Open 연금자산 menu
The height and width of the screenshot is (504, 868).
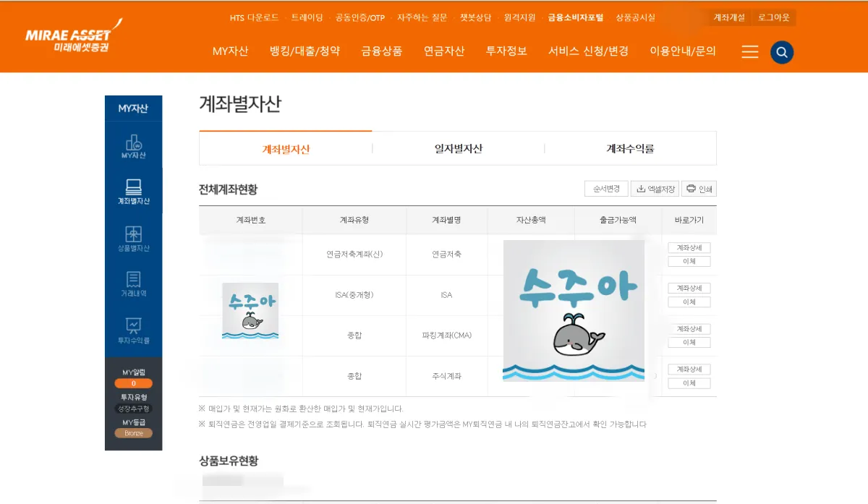tap(444, 51)
